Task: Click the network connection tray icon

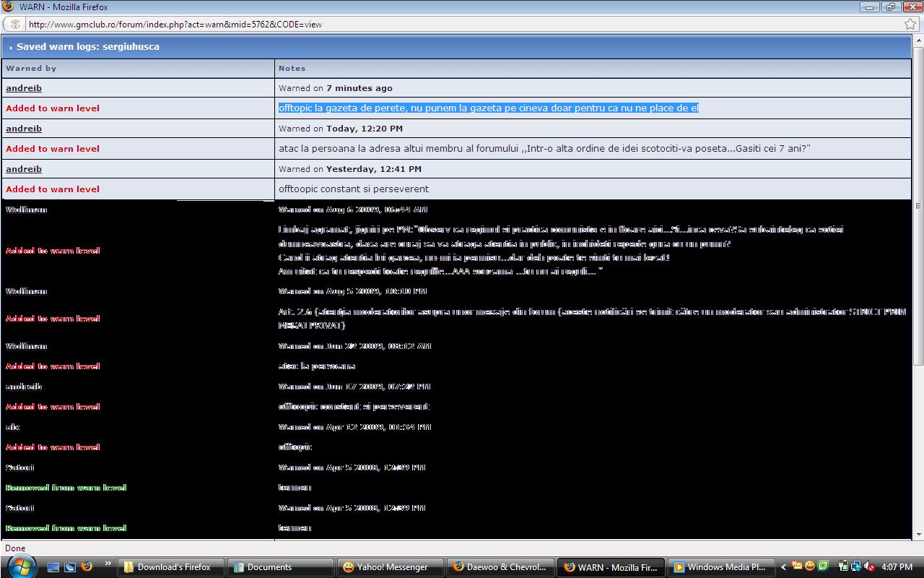Action: (856, 567)
